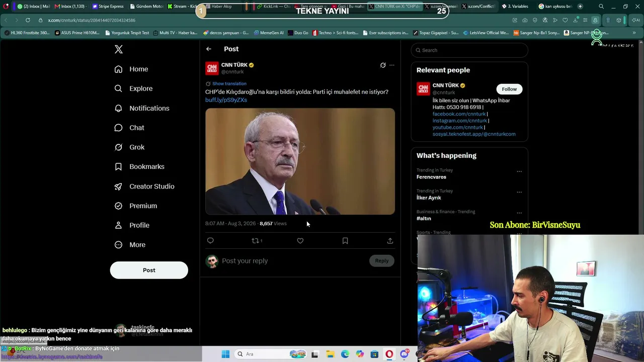The height and width of the screenshot is (362, 644).
Task: Open the HL360 Frostbite 360 bookmark
Action: (x=27, y=33)
